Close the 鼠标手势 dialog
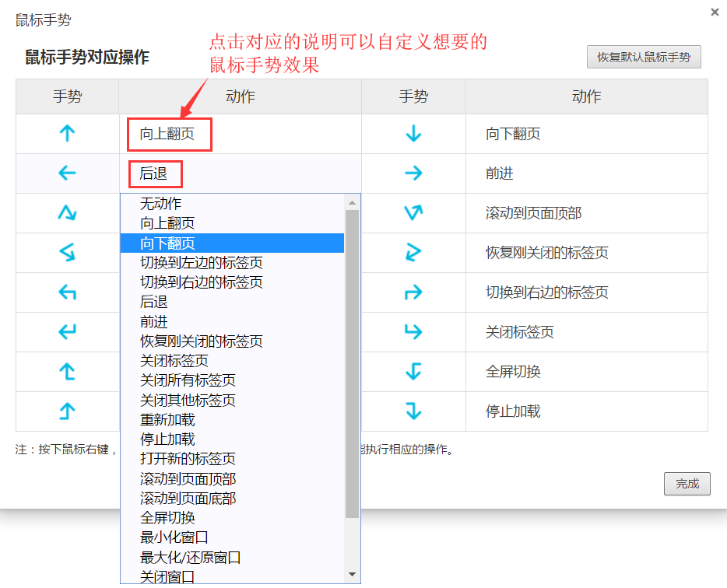Screen dimensions: 727x588 [714, 12]
